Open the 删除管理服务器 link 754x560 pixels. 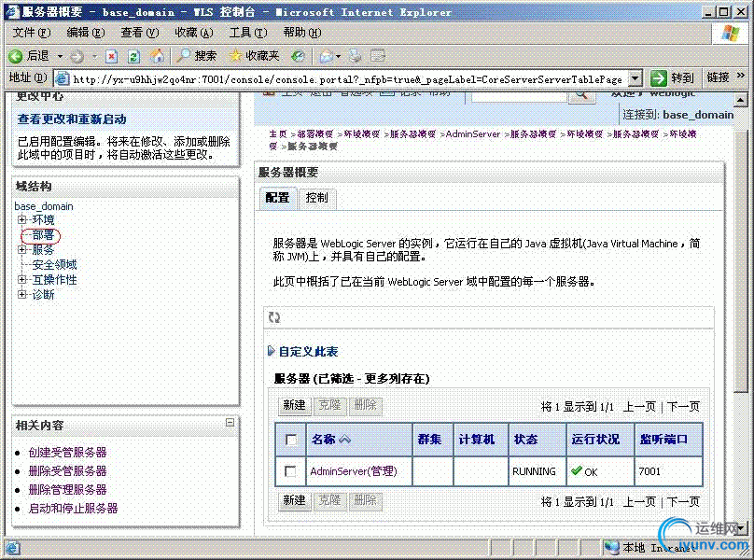click(67, 490)
